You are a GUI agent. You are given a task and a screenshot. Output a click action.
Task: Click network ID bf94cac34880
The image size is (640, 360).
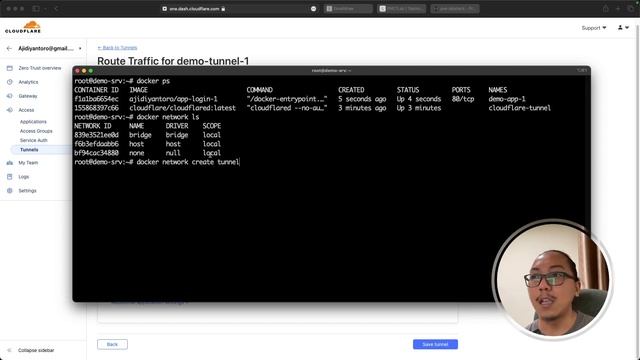96,153
